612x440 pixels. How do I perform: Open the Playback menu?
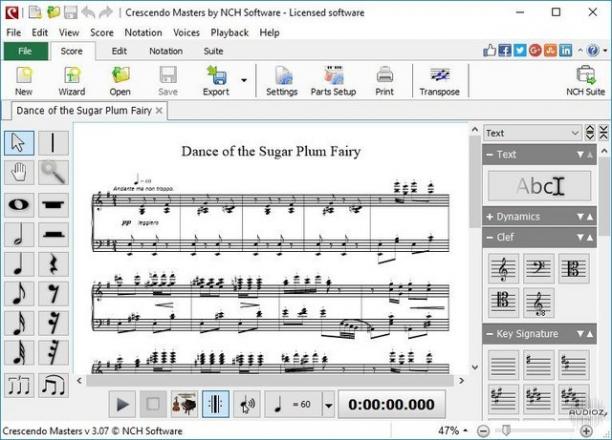click(230, 32)
